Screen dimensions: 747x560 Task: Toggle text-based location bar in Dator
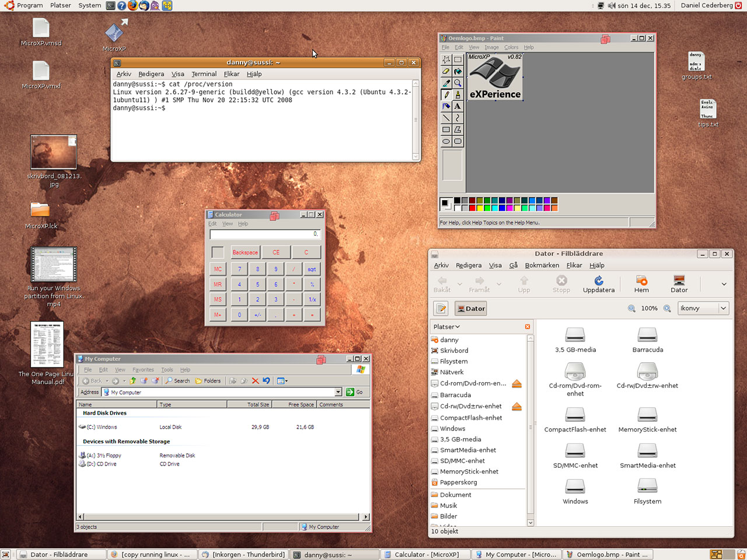pyautogui.click(x=441, y=309)
